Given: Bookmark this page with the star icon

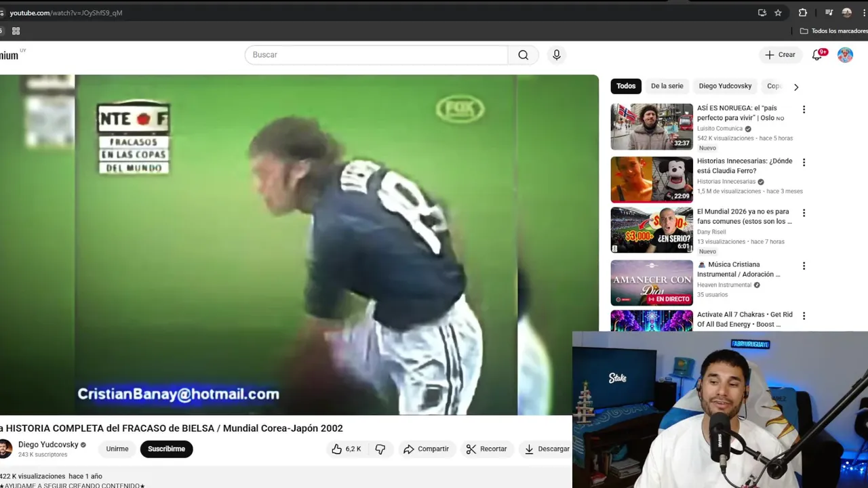Looking at the screenshot, I should [778, 13].
